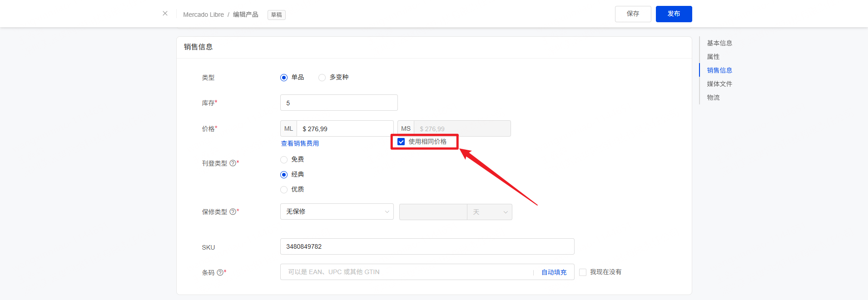
Task: Select 多变种 product type radio
Action: [x=322, y=78]
